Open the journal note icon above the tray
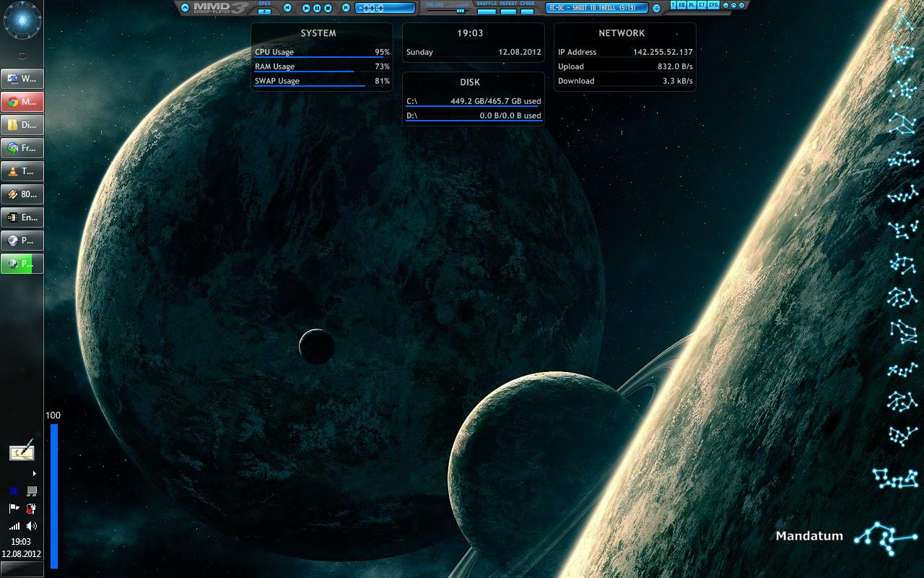Image resolution: width=924 pixels, height=578 pixels. click(22, 452)
